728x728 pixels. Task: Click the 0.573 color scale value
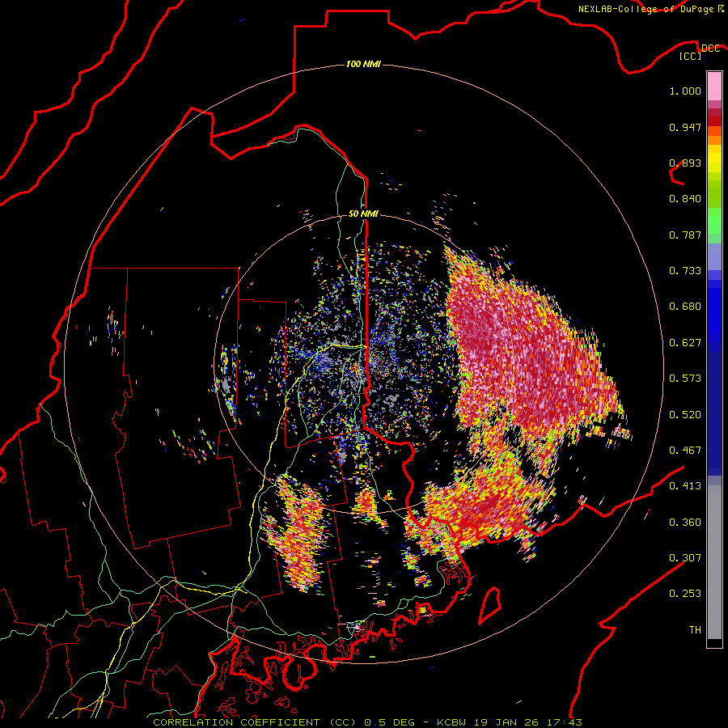click(x=685, y=379)
